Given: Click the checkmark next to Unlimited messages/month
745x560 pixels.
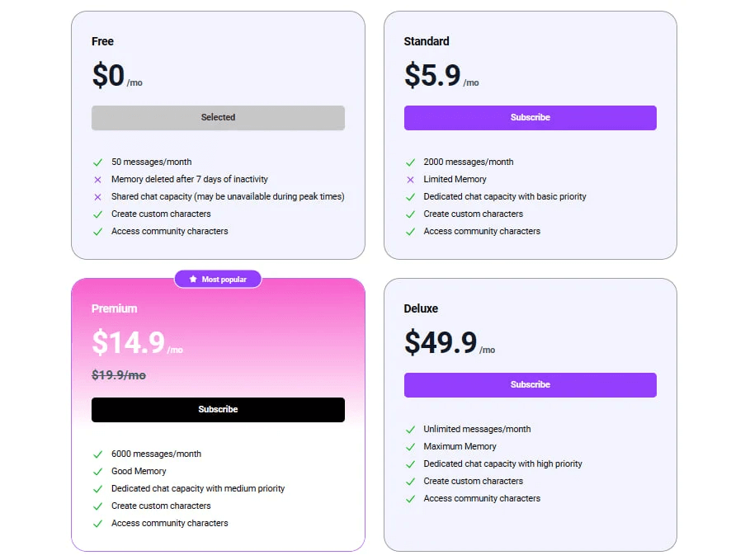Looking at the screenshot, I should (x=411, y=429).
